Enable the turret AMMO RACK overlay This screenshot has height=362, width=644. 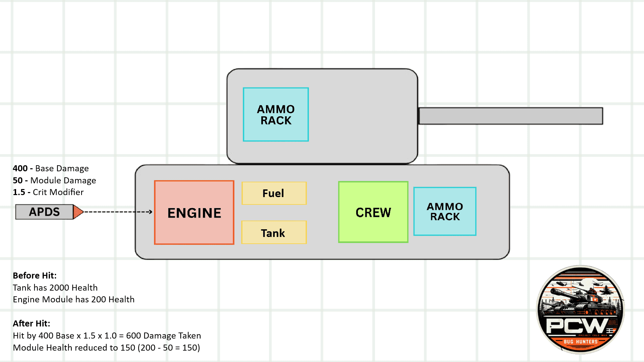(x=275, y=114)
